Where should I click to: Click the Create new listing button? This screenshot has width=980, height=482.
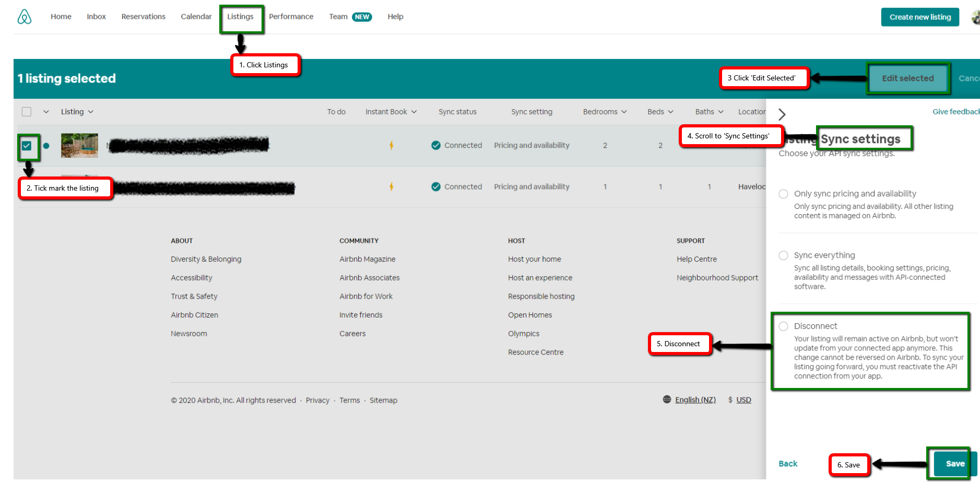920,17
